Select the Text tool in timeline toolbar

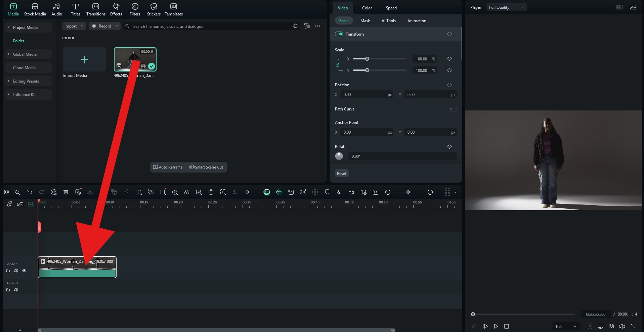pos(138,192)
